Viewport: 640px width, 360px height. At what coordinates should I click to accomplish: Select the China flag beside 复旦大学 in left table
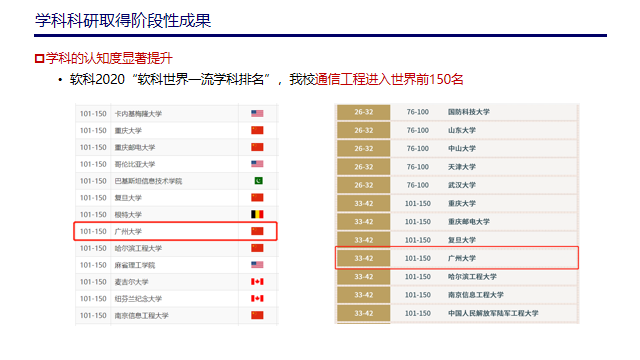coord(257,198)
